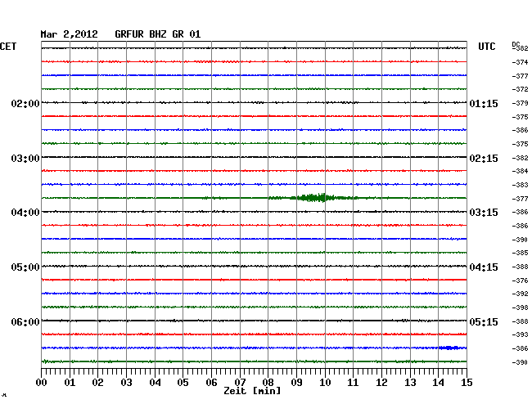The width and height of the screenshot is (532, 404).
Task: Click the DC offset value "-385"
Action: [x=520, y=253]
